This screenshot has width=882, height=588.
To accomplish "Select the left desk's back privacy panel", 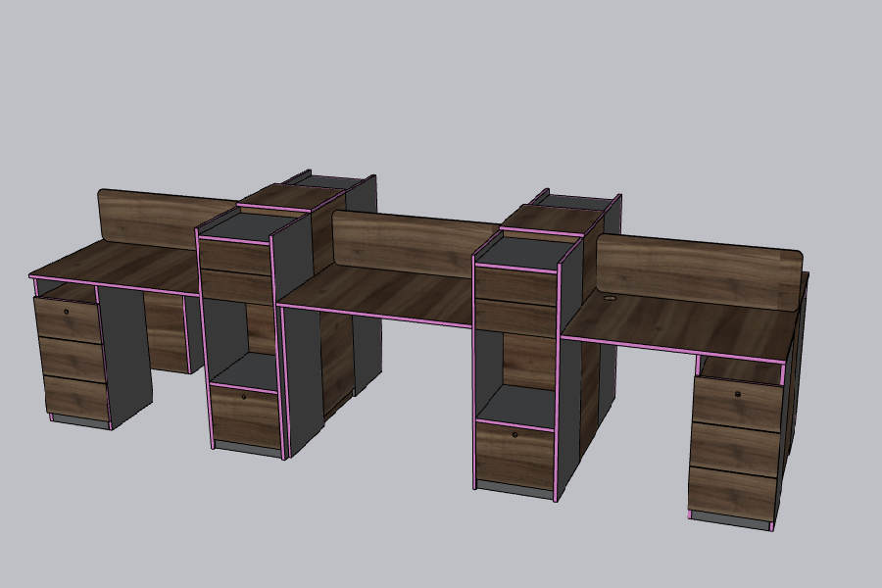I will [x=157, y=218].
